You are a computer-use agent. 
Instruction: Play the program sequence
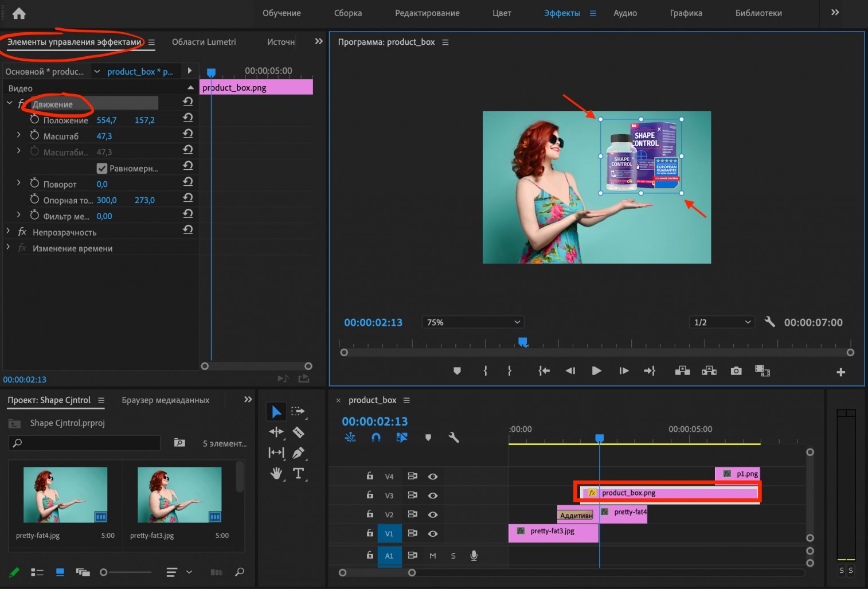[597, 371]
